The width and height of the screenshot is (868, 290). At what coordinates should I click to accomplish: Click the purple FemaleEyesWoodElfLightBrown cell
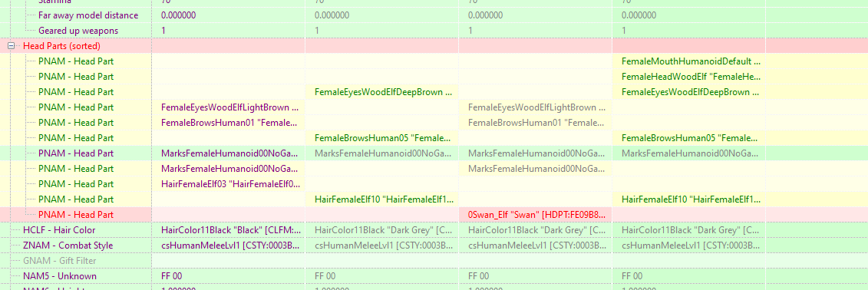[229, 107]
